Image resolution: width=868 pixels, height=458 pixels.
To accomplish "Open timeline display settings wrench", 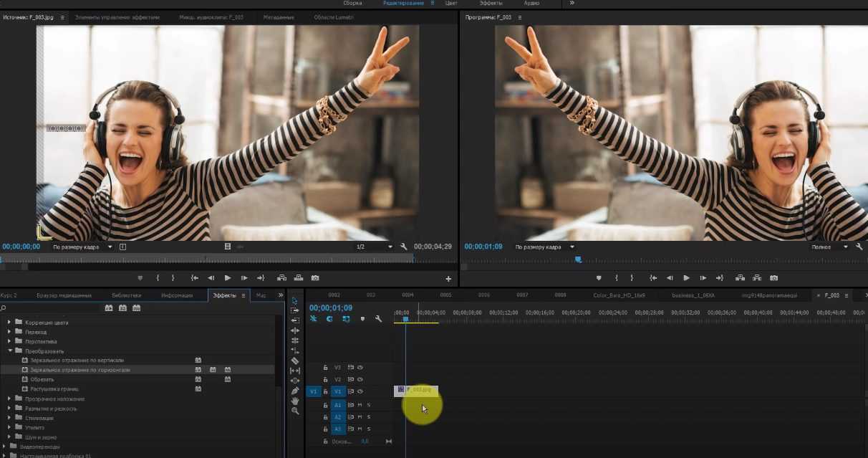I will [378, 319].
